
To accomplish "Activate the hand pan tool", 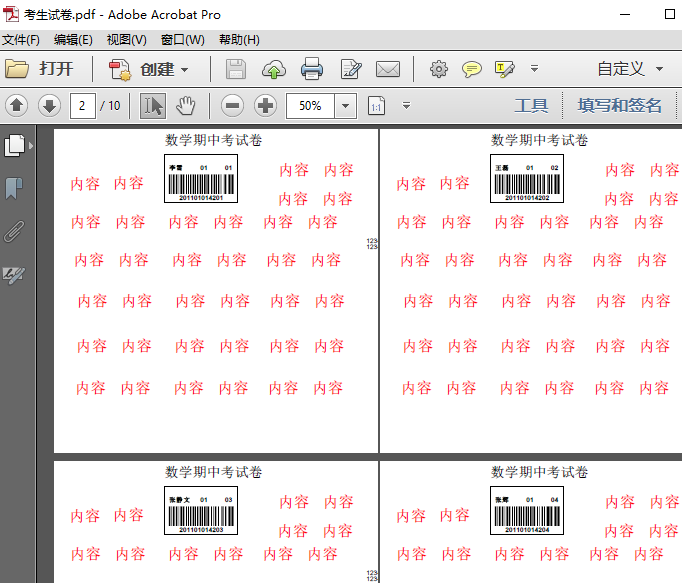I will [186, 106].
